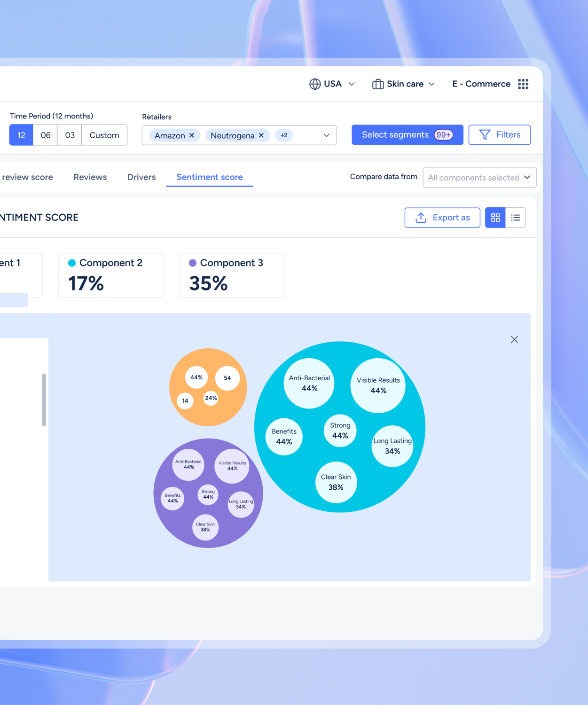Switch to grid view layout

pyautogui.click(x=495, y=218)
